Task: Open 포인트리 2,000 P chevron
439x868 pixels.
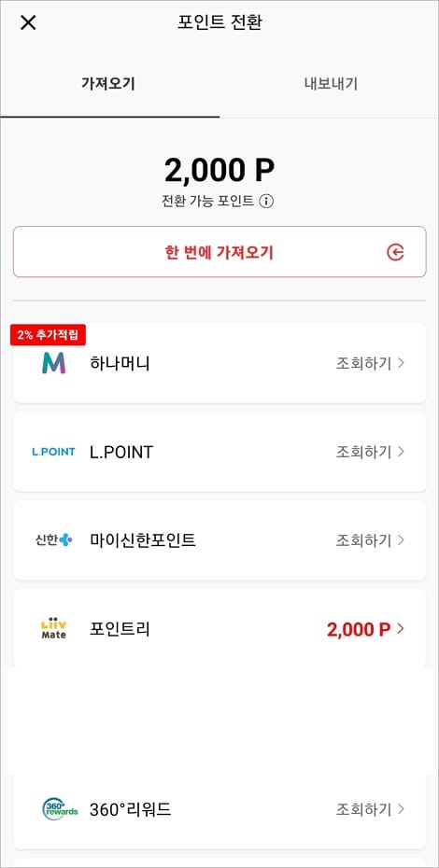Action: tap(402, 629)
